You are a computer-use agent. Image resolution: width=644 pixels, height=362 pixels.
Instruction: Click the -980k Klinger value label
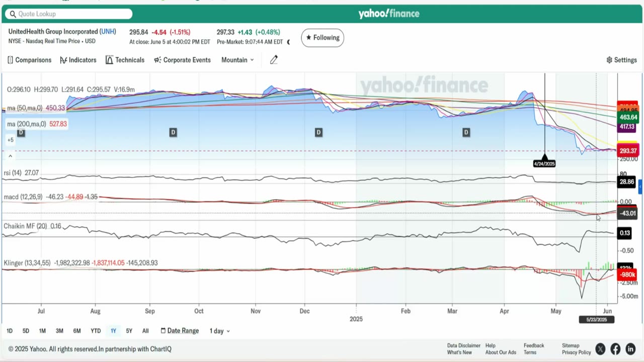pos(627,275)
